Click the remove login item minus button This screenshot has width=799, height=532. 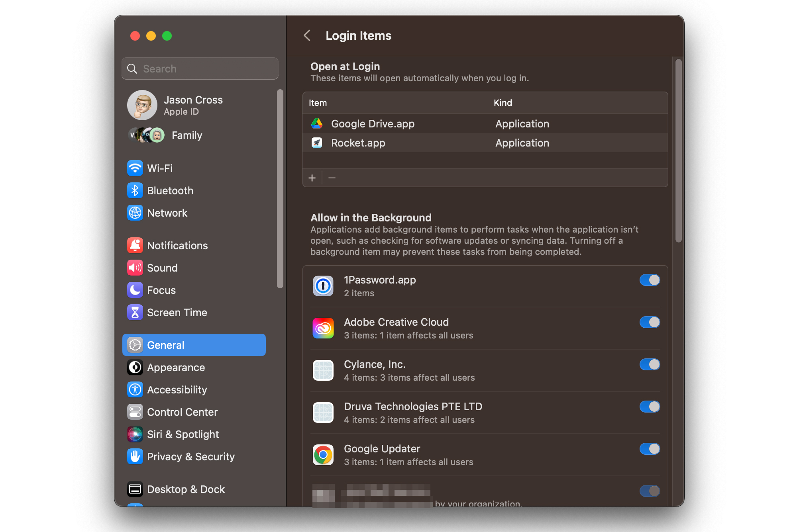(332, 178)
